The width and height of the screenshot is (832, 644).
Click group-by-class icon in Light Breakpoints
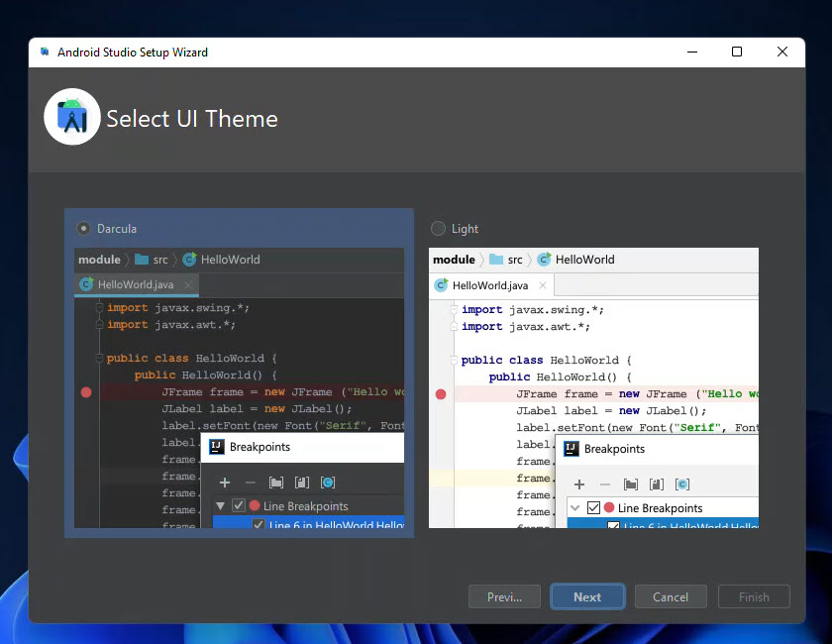[x=682, y=484]
